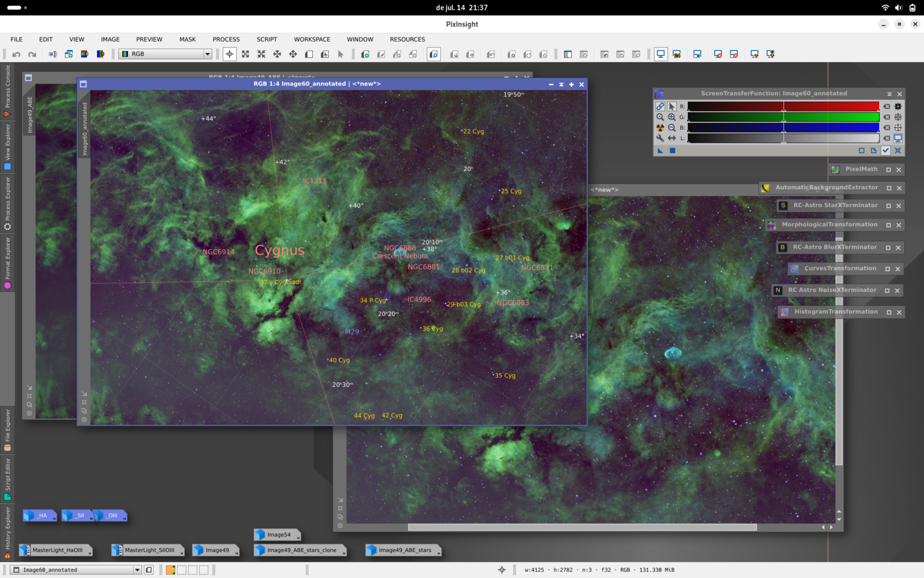Viewport: 924px width, 578px height.
Task: Expand the PixelMath collapsed window
Action: [889, 170]
